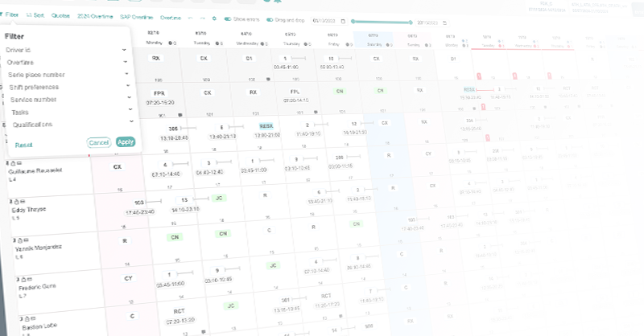Click the error count icon beside Friday
Viewport: 644px width, 336px height.
(x=349, y=44)
